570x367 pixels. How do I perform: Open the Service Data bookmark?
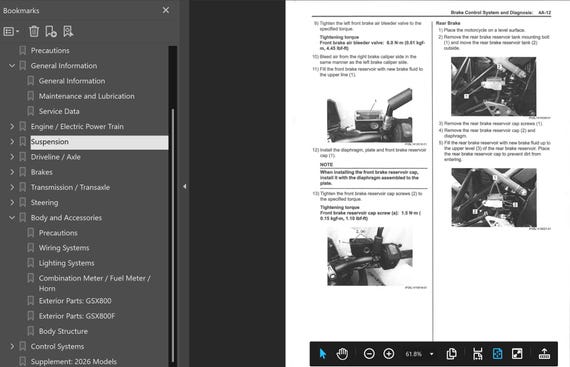(x=59, y=112)
